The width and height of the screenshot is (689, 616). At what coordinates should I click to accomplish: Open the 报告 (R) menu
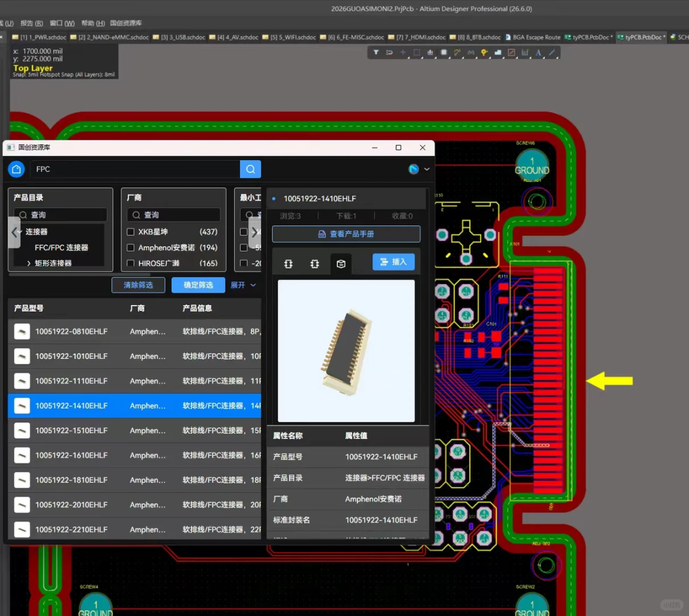coord(32,23)
